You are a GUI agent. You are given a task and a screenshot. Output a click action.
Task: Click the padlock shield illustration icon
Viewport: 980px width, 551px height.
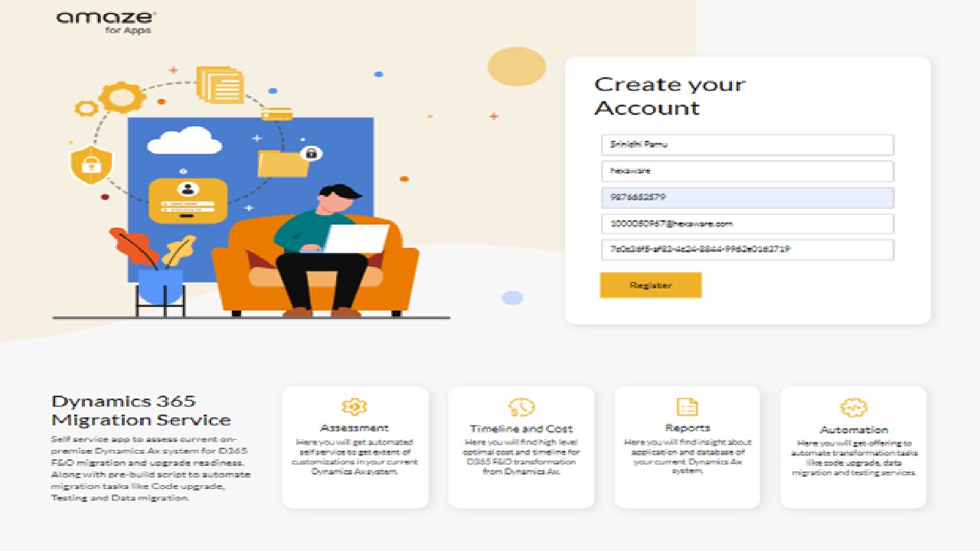tap(91, 165)
